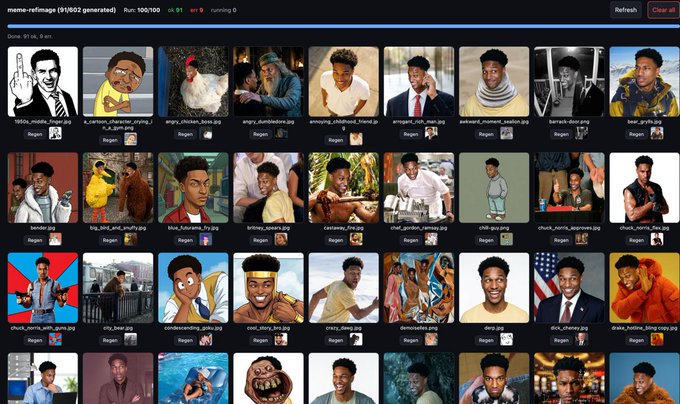Click the small reference icon under chuck_norris_approves.jpg
Image resolution: width=680 pixels, height=404 pixels.
pos(582,239)
